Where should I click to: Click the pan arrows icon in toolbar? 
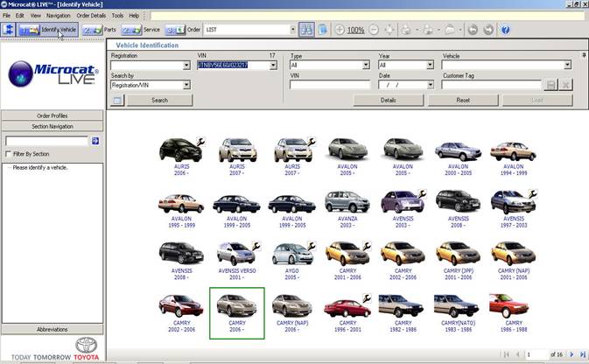pos(389,29)
